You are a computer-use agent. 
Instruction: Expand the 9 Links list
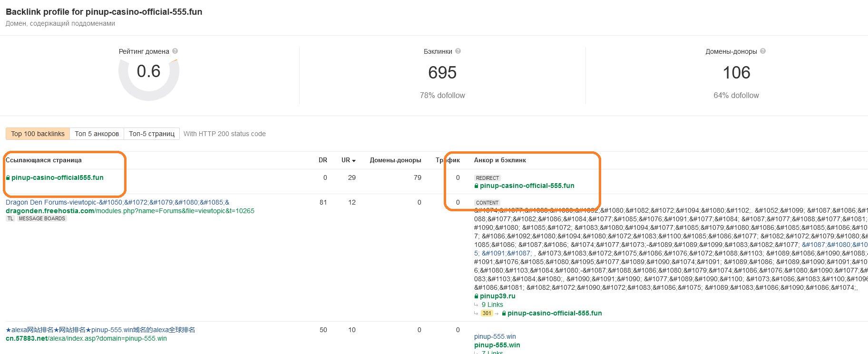[x=492, y=305]
